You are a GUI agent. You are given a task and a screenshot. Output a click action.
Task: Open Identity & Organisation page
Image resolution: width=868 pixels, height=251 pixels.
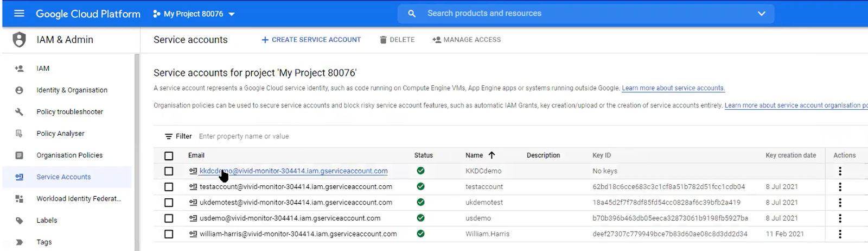point(72,90)
